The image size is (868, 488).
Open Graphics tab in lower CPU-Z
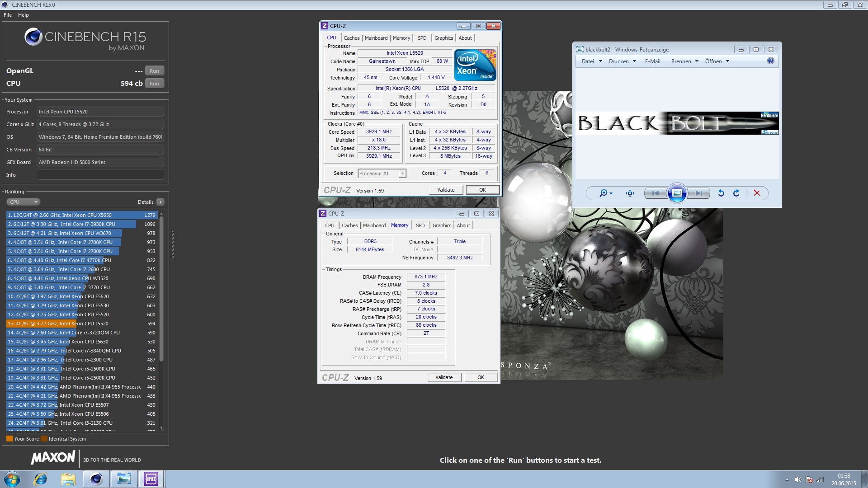point(442,225)
